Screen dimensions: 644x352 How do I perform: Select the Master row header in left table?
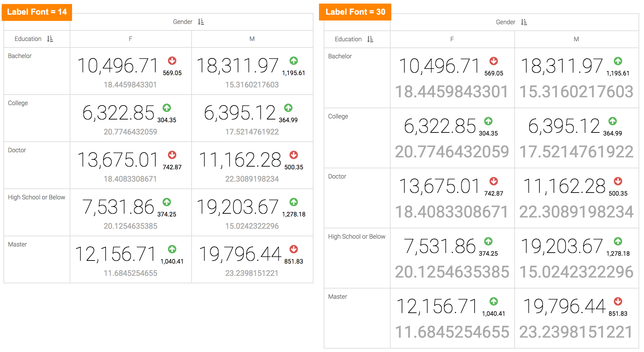point(17,244)
